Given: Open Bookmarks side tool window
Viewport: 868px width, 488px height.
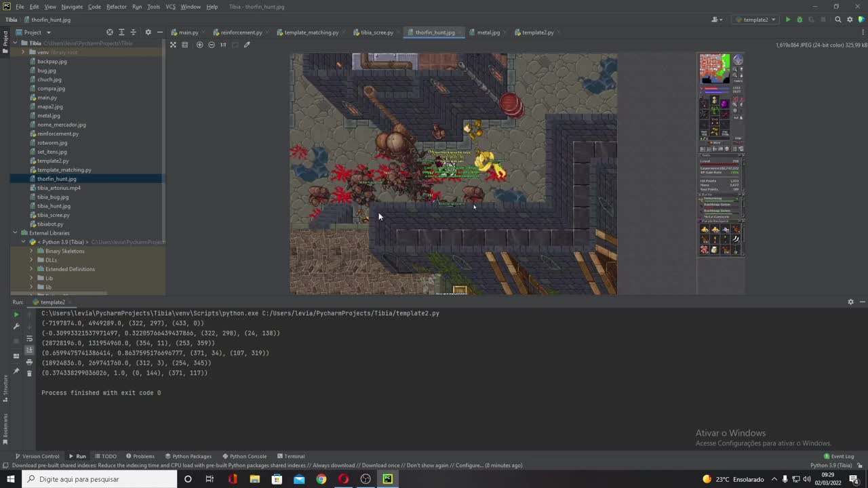Looking at the screenshot, I should (x=5, y=431).
